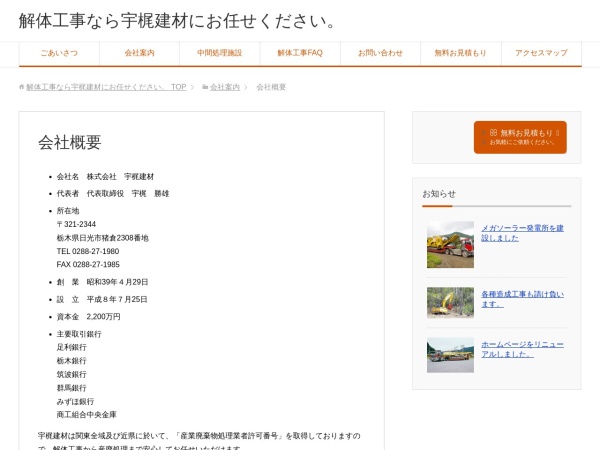This screenshot has width=600, height=450.
Task: Open the ホームページをリニューアルしました link
Action: click(522, 349)
